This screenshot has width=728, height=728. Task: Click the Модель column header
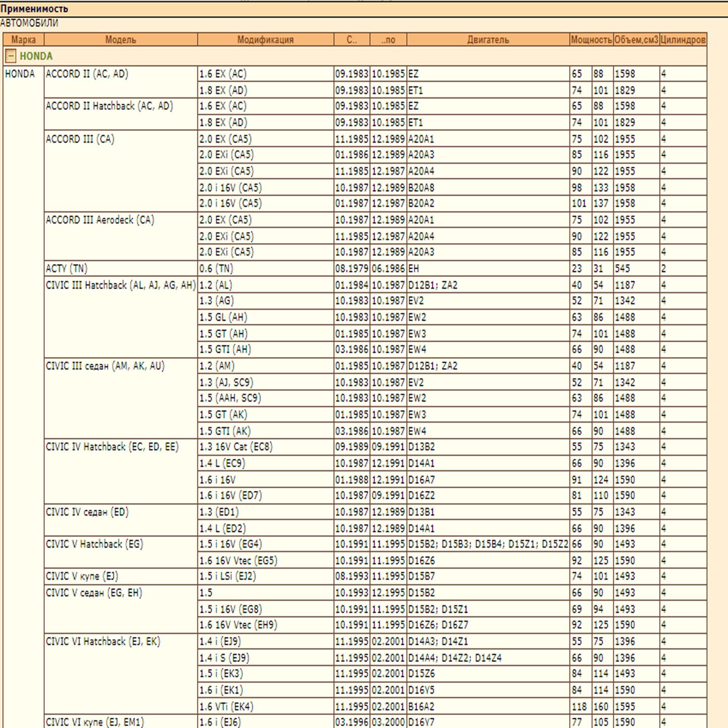120,40
